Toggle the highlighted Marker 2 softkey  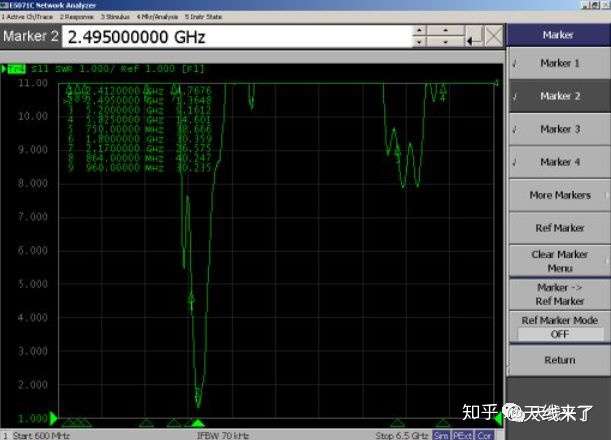pyautogui.click(x=560, y=96)
